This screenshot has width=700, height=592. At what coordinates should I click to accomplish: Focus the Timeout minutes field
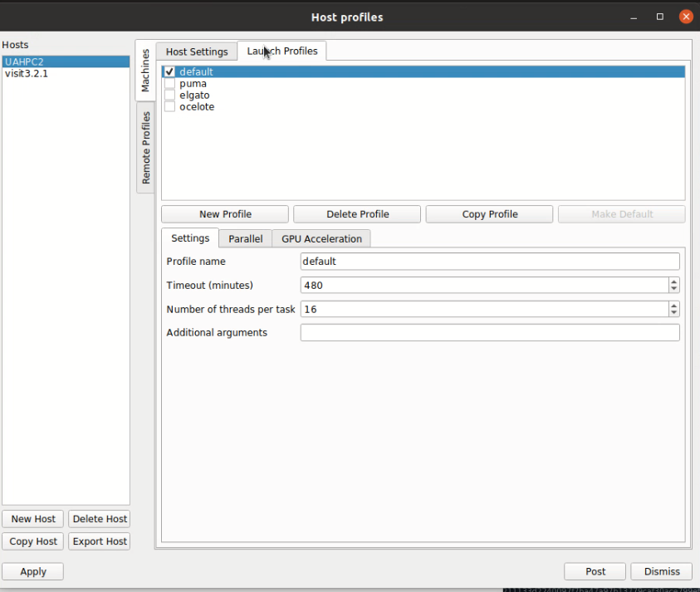(x=484, y=285)
